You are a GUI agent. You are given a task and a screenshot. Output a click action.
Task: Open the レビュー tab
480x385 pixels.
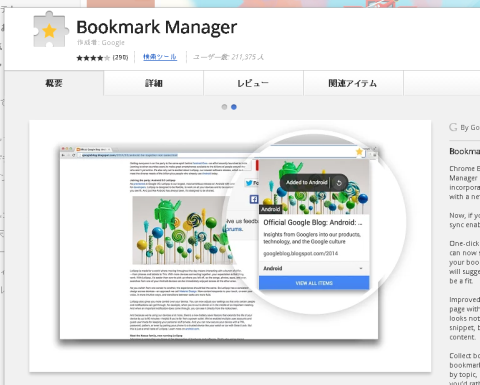pyautogui.click(x=253, y=83)
